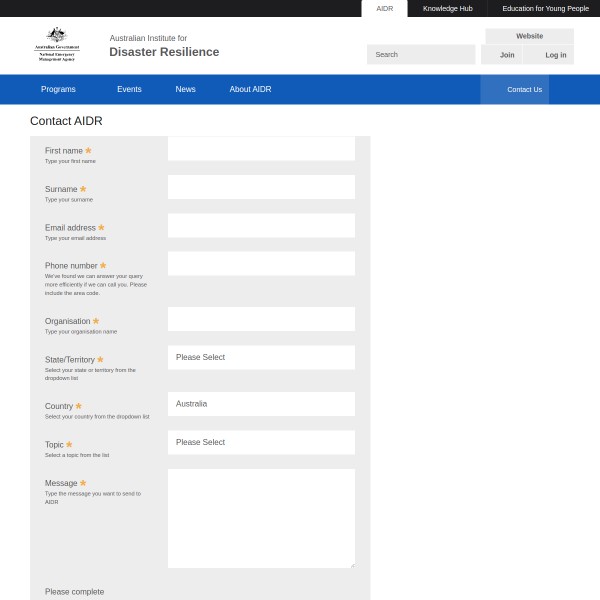Click the Website button above search
Viewport: 600px width, 600px height.
(x=529, y=36)
